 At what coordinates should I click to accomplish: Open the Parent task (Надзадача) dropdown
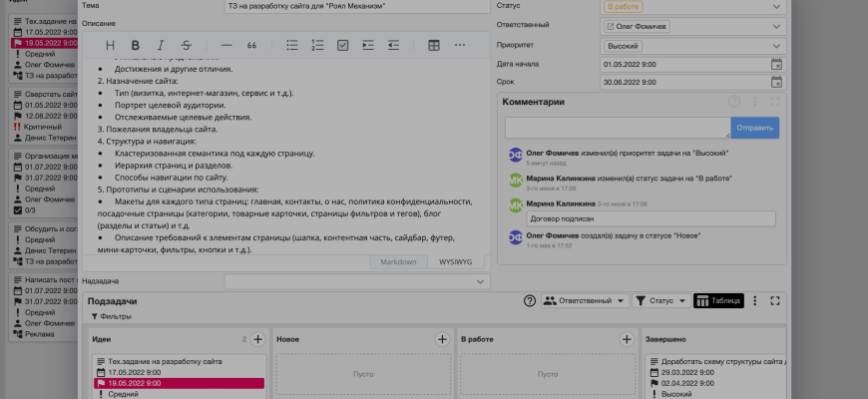356,282
